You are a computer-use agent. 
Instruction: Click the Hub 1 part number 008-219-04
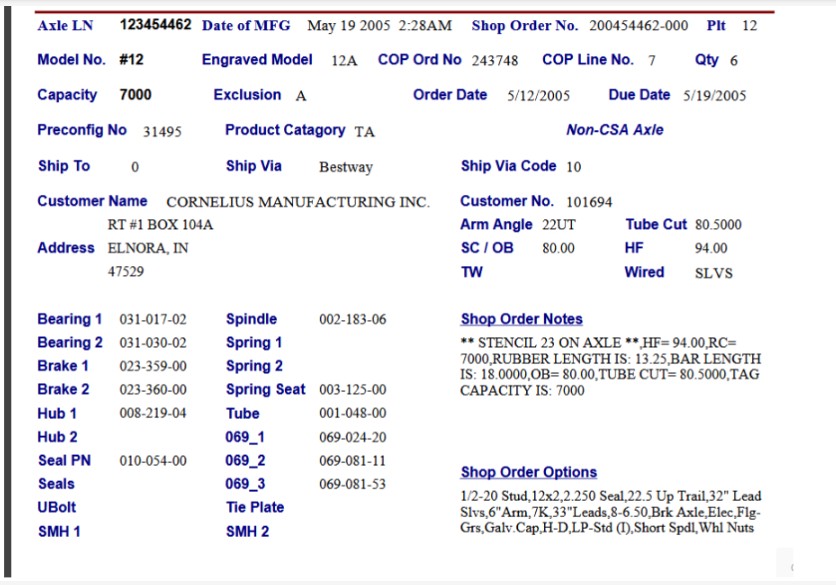point(153,413)
